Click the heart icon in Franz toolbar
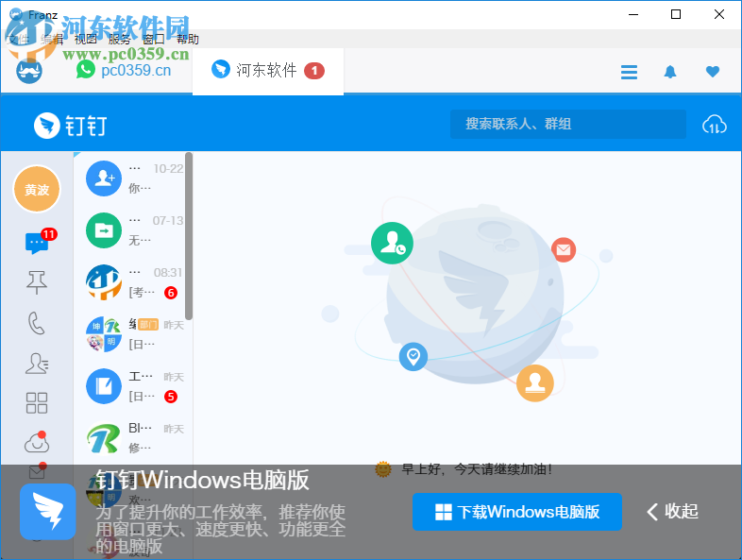This screenshot has width=742, height=560. click(712, 72)
